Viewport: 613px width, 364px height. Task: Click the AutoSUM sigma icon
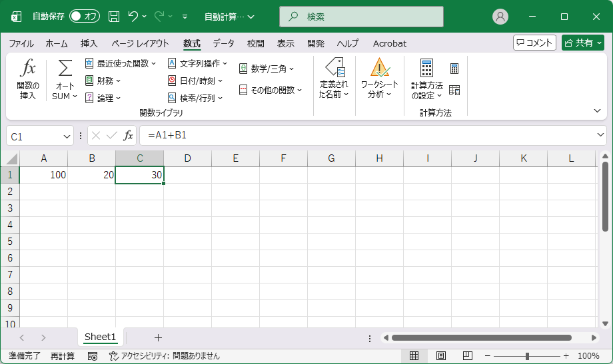(x=65, y=69)
